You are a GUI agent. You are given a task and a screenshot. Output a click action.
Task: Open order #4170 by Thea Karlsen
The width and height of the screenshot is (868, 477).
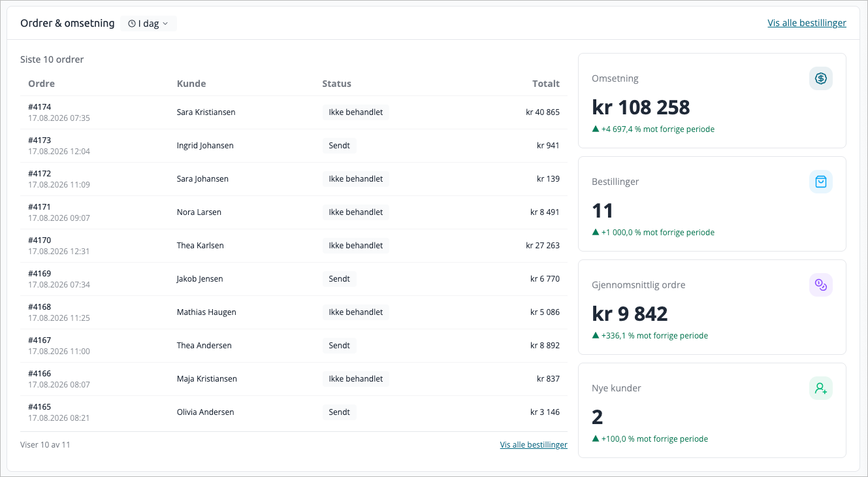(x=294, y=246)
